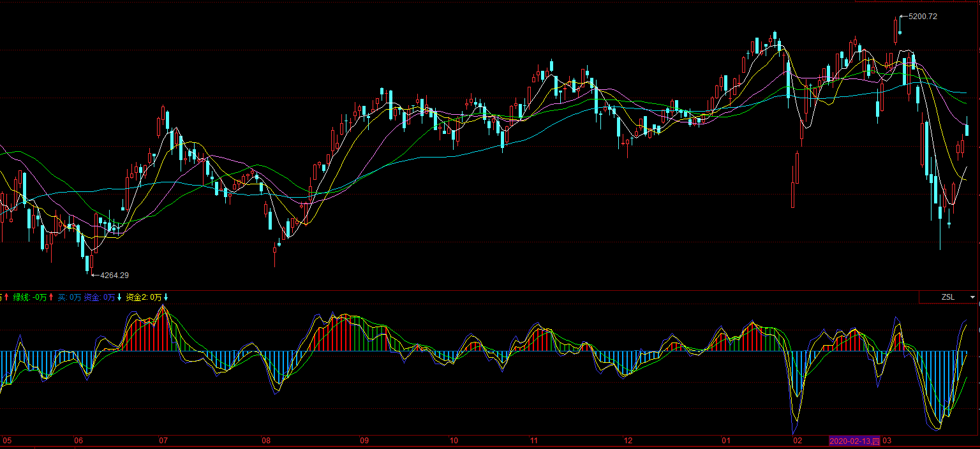The width and height of the screenshot is (980, 449).
Task: Click month label 12 on time axis
Action: [x=628, y=441]
